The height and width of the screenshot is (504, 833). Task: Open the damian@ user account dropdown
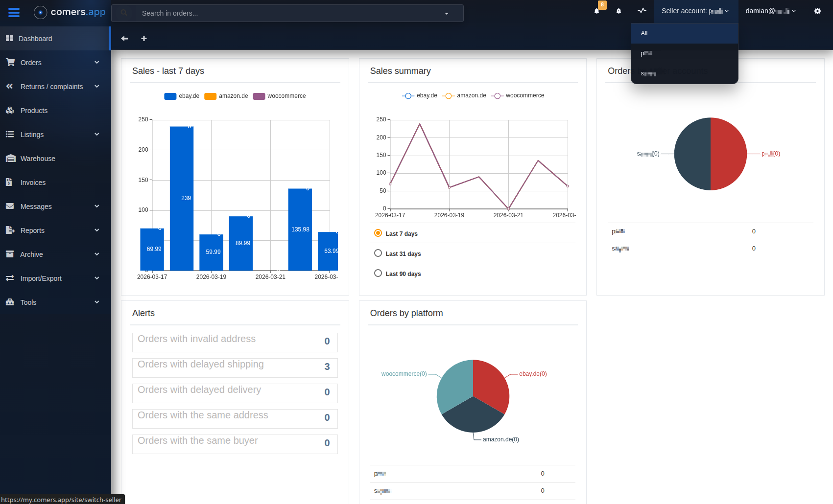[x=770, y=11]
